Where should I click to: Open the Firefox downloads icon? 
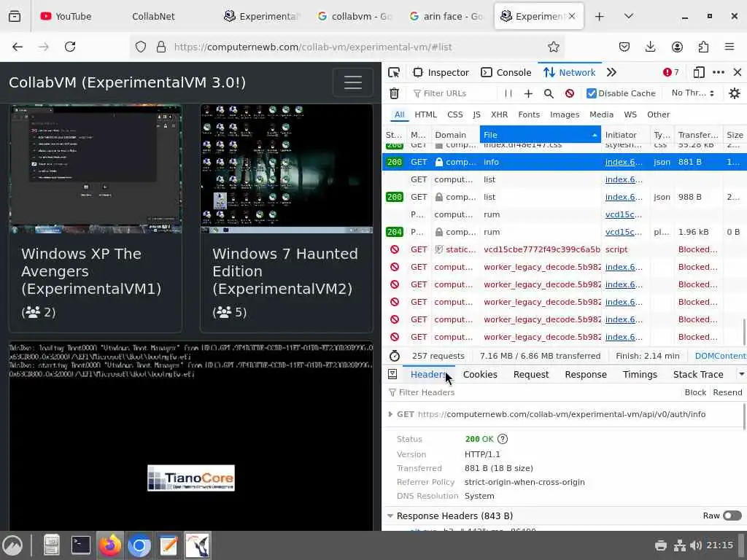(x=650, y=47)
